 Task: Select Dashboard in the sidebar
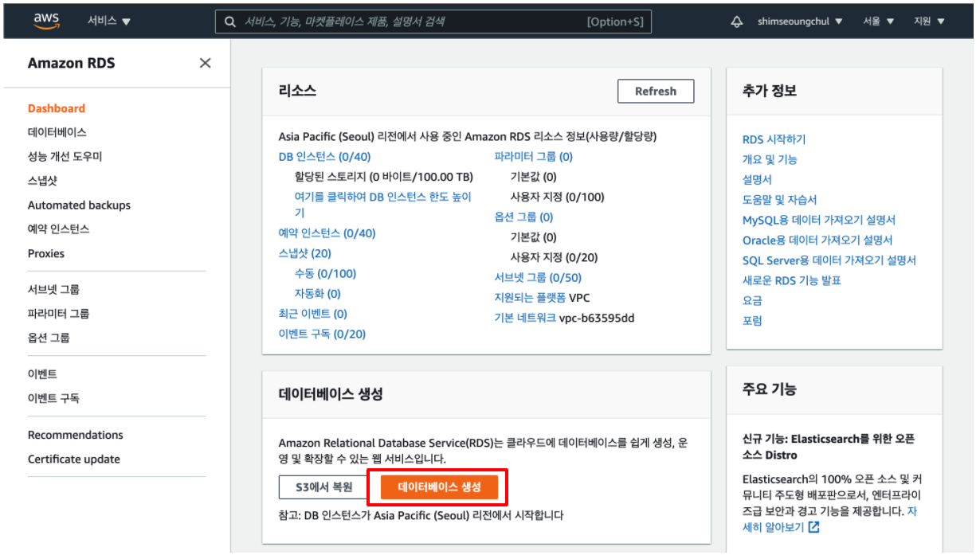click(x=57, y=108)
